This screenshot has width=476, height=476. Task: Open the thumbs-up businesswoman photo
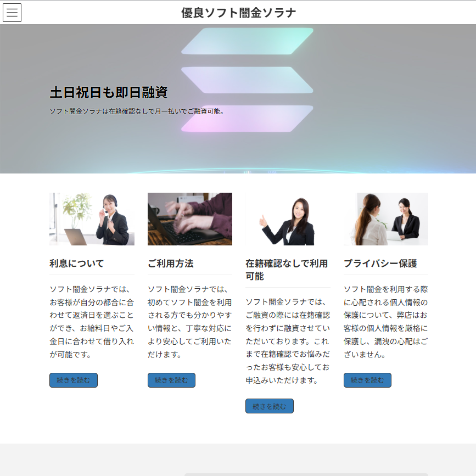pos(288,219)
